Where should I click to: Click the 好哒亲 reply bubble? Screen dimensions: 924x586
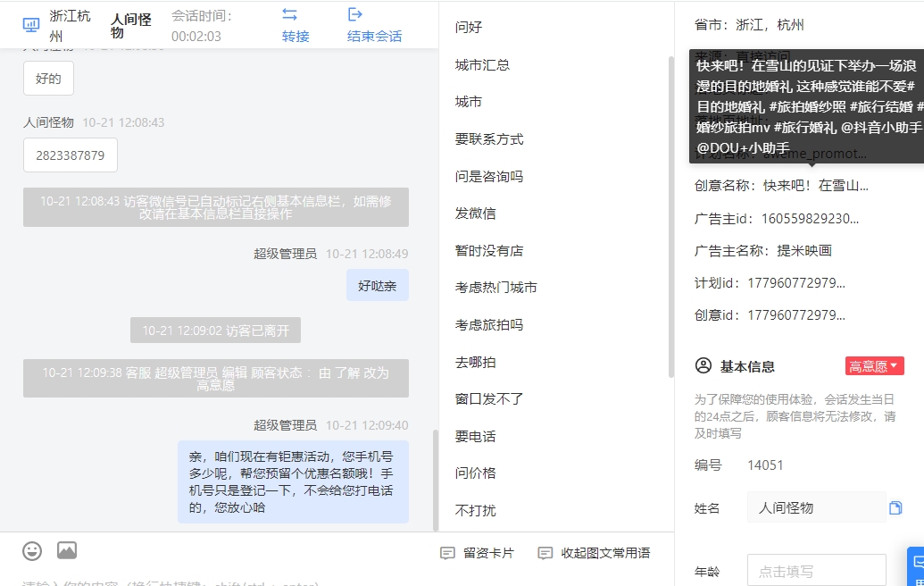pos(377,285)
